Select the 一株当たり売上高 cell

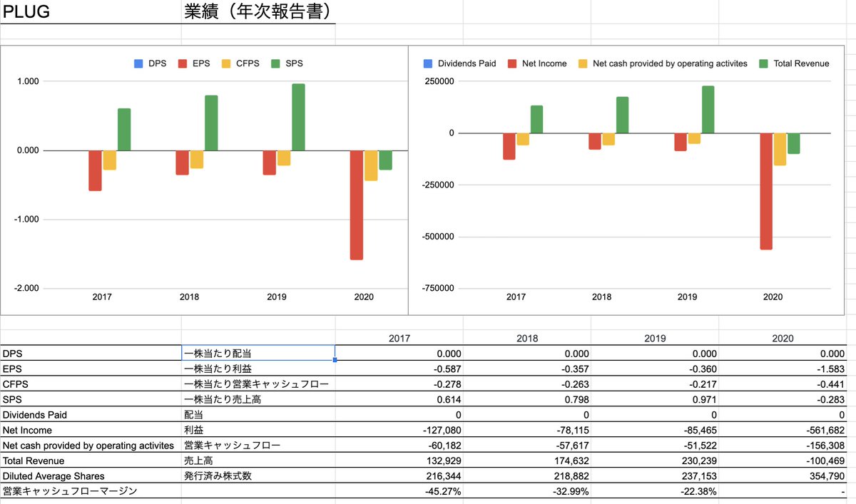[258, 399]
